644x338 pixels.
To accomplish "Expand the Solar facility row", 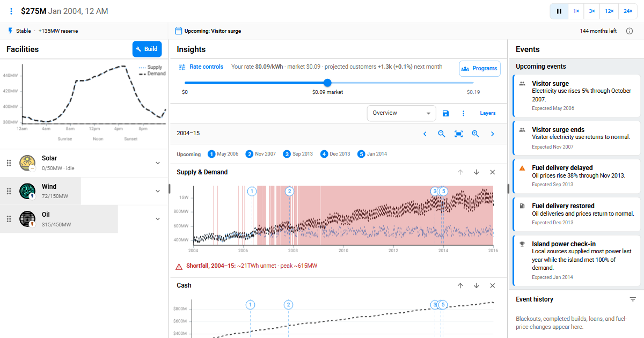I will coord(158,163).
